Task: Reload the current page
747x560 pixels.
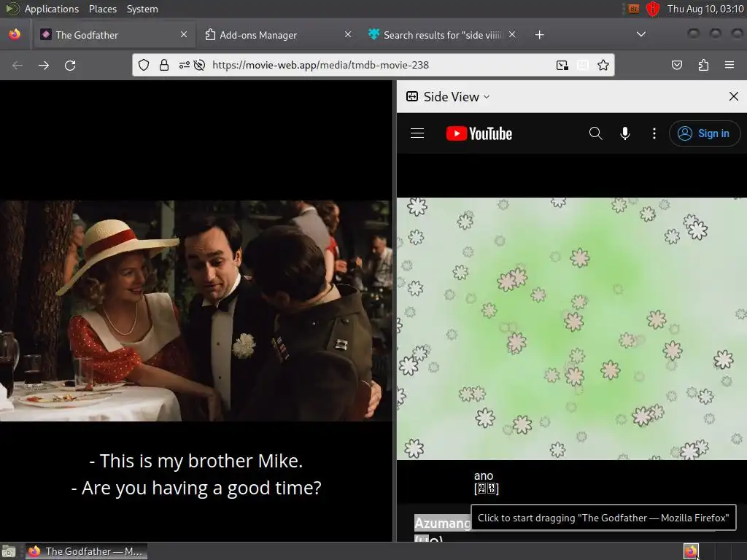Action: [x=70, y=65]
